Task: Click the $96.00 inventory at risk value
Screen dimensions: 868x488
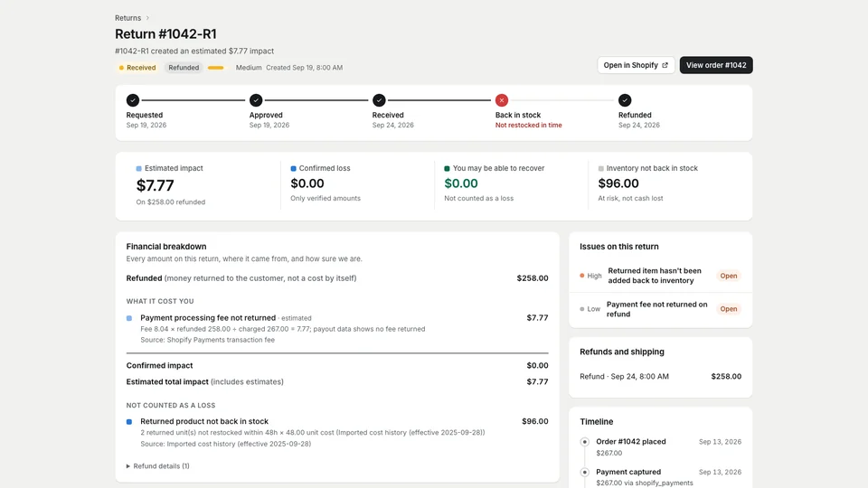Action: [x=618, y=183]
